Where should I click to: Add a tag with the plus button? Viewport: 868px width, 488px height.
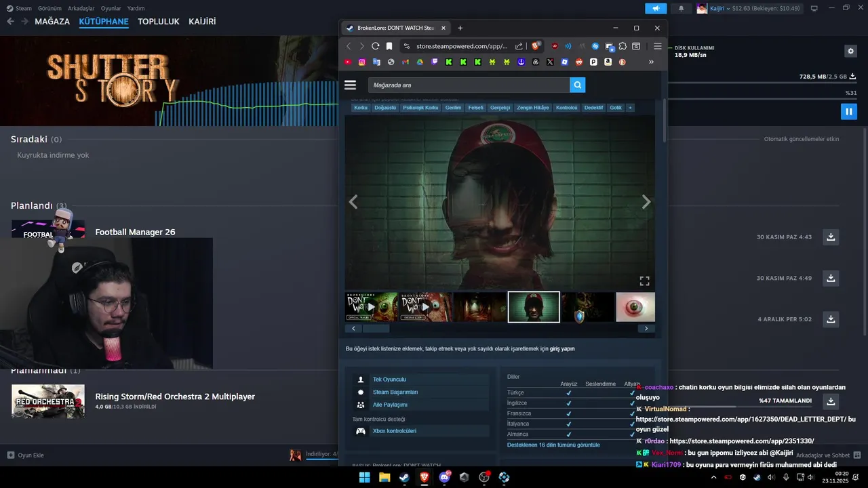tap(630, 108)
